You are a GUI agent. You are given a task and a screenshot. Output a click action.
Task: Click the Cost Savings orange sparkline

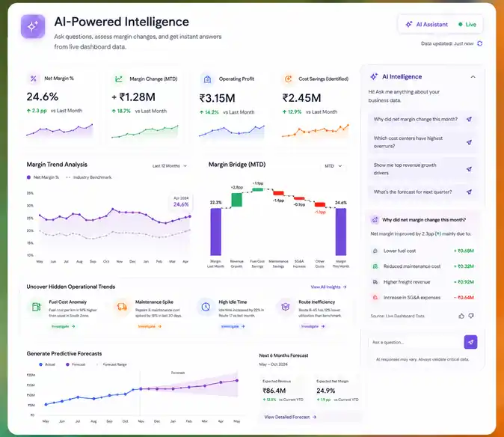(316, 131)
